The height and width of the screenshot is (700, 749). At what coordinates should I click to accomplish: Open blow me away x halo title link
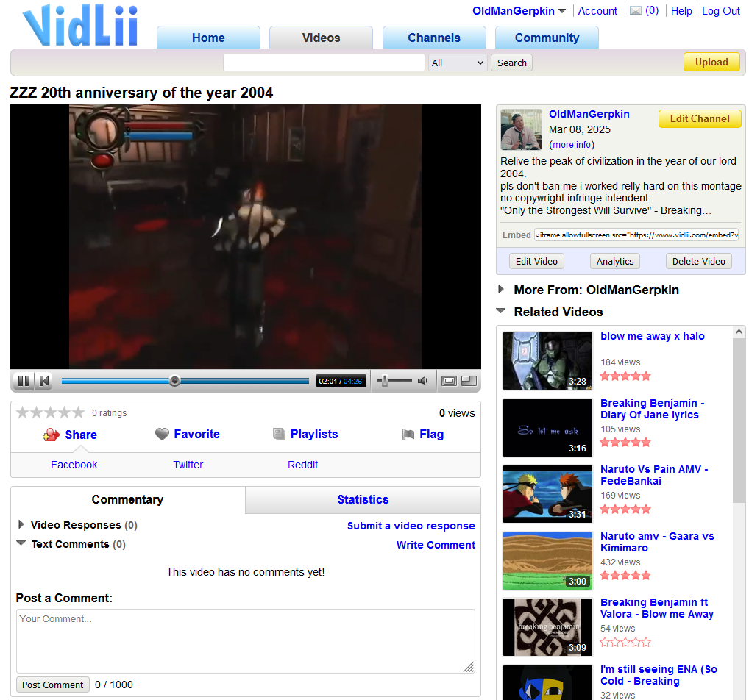(x=653, y=336)
